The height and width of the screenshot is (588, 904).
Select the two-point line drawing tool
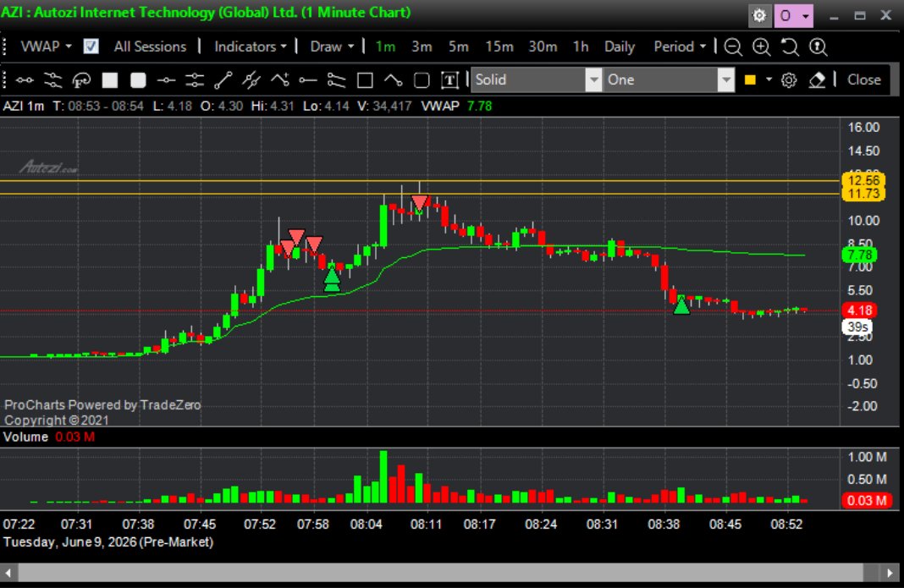[x=25, y=80]
